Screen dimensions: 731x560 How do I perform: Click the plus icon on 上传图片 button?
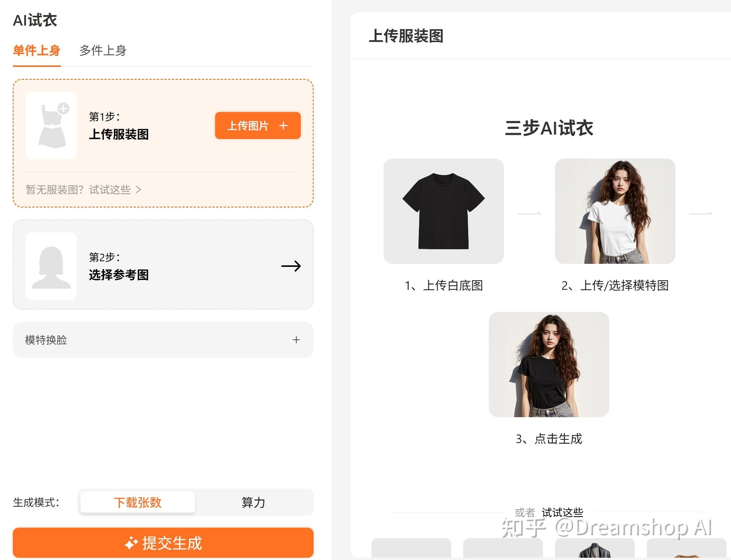coord(284,126)
